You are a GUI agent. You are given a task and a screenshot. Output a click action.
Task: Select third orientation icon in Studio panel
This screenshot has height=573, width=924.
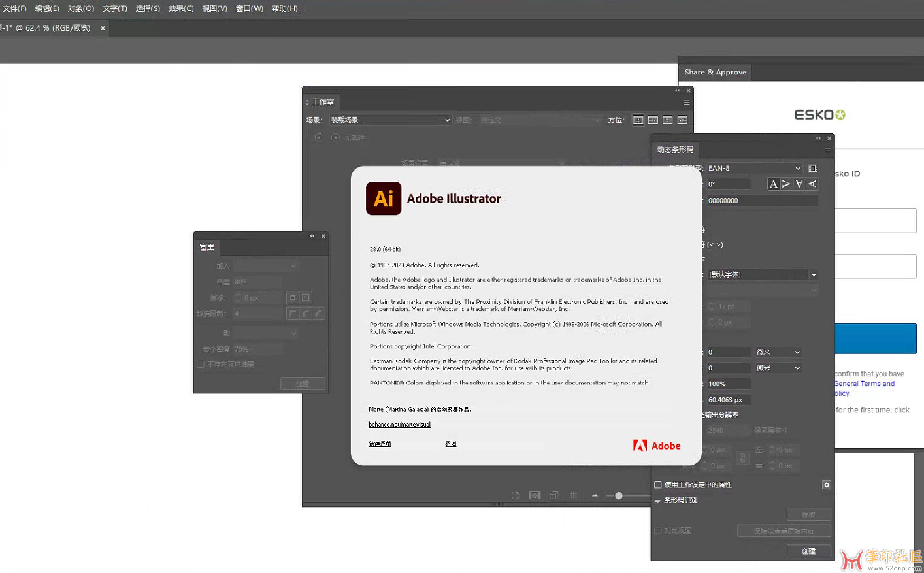click(x=667, y=120)
